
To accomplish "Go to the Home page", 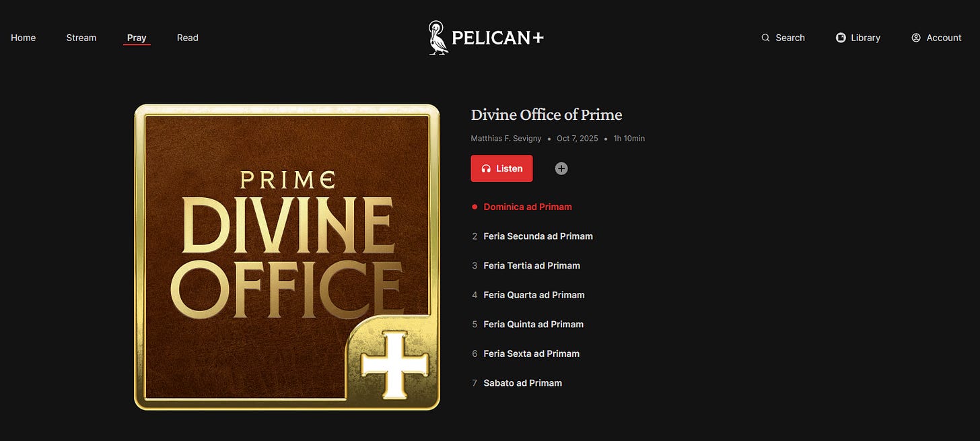I will 24,38.
